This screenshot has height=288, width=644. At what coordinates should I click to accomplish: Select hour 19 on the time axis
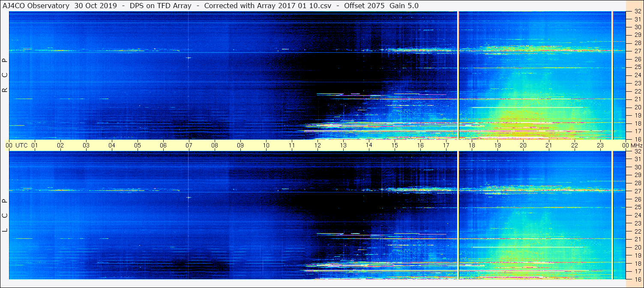(x=497, y=145)
